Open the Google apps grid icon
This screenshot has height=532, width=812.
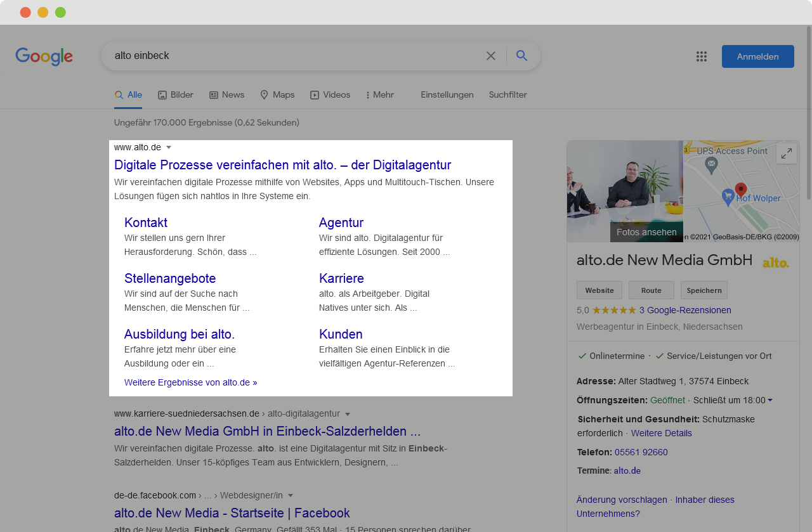702,56
